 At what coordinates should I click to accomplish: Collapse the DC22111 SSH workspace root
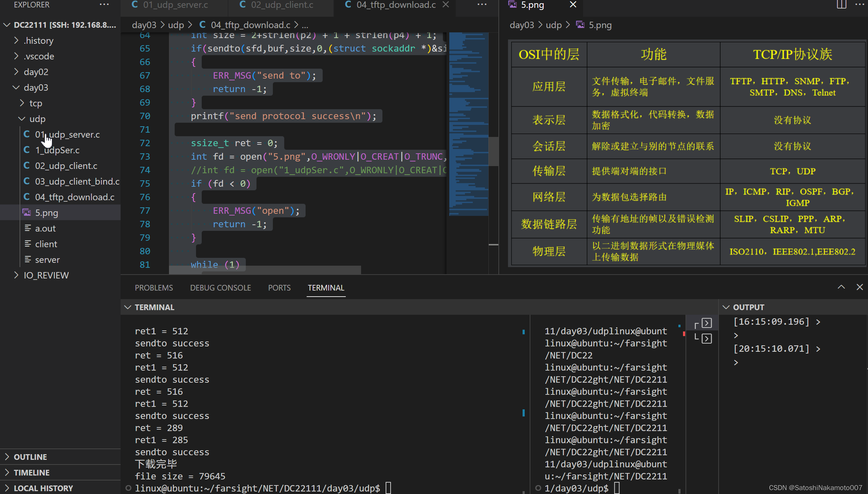(x=7, y=25)
